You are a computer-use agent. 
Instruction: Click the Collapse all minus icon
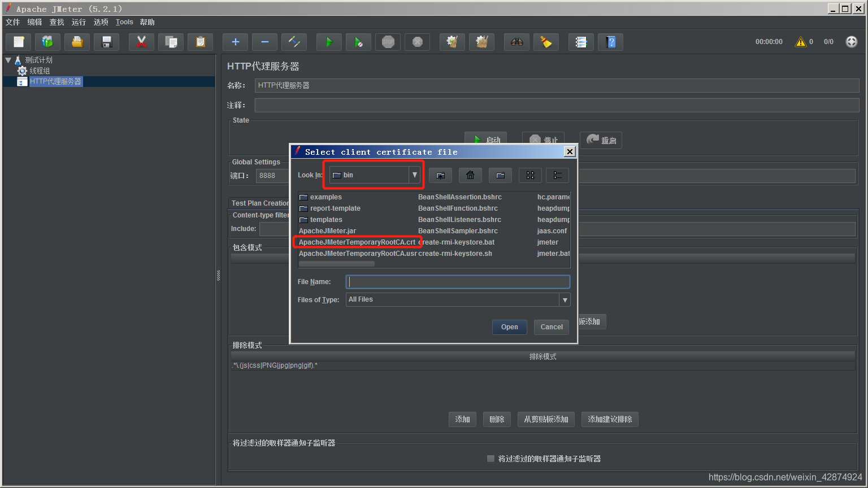(x=264, y=42)
